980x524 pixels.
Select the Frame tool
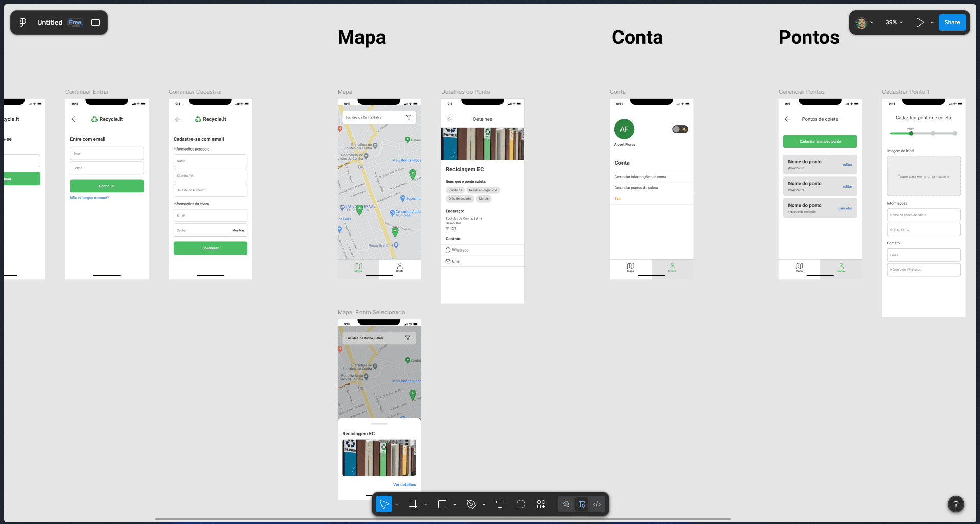413,504
